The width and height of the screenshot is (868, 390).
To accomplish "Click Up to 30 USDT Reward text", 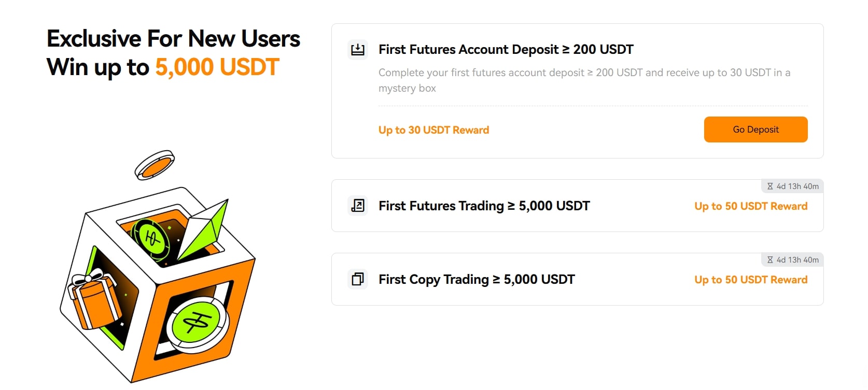I will (x=433, y=130).
